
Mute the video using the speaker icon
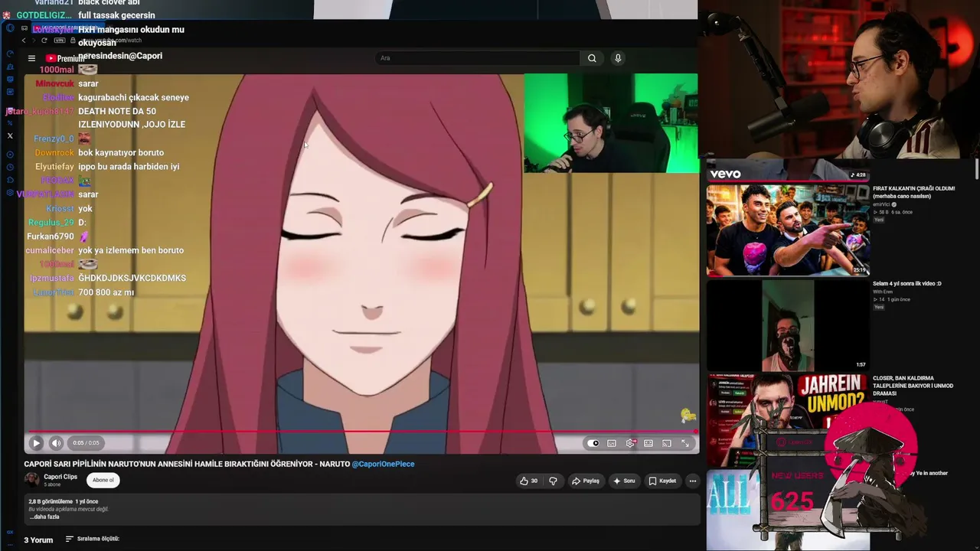coord(56,443)
